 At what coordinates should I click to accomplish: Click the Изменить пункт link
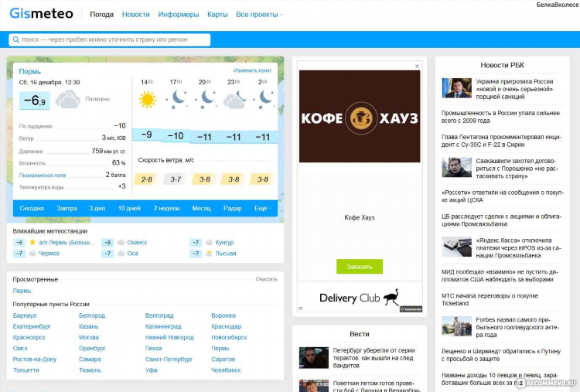[252, 70]
